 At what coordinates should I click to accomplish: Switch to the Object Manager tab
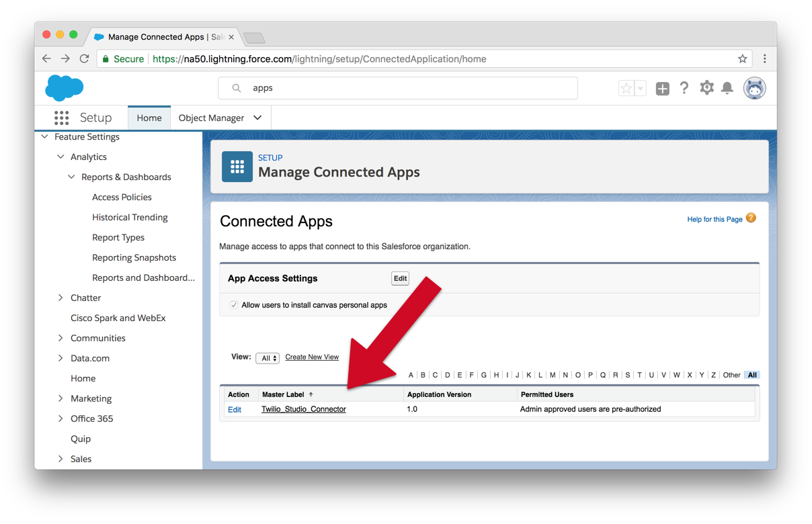[x=211, y=118]
